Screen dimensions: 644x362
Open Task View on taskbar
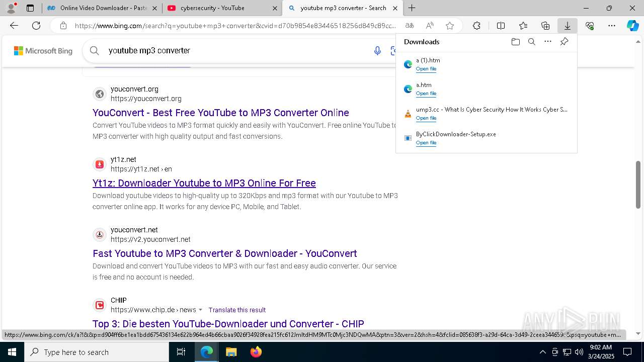coord(181,352)
